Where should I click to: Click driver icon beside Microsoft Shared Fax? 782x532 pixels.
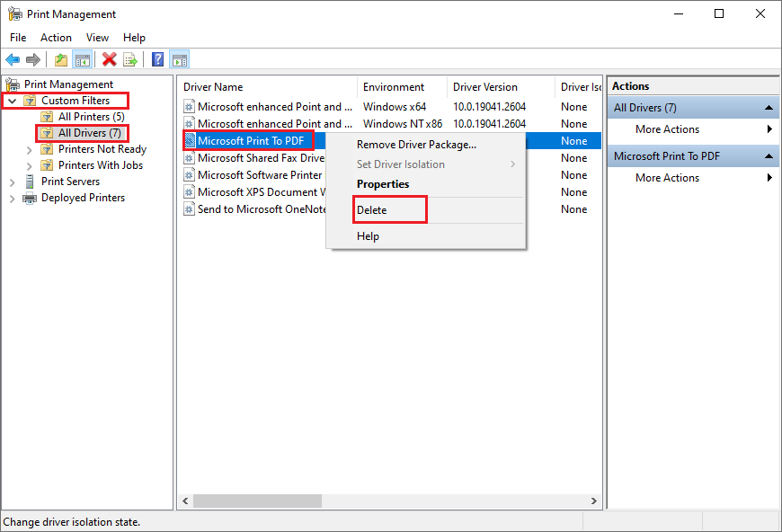pos(189,158)
